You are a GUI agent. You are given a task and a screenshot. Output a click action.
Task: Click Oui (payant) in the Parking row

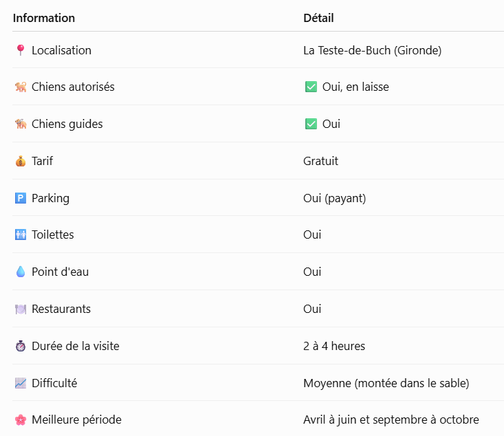point(335,198)
